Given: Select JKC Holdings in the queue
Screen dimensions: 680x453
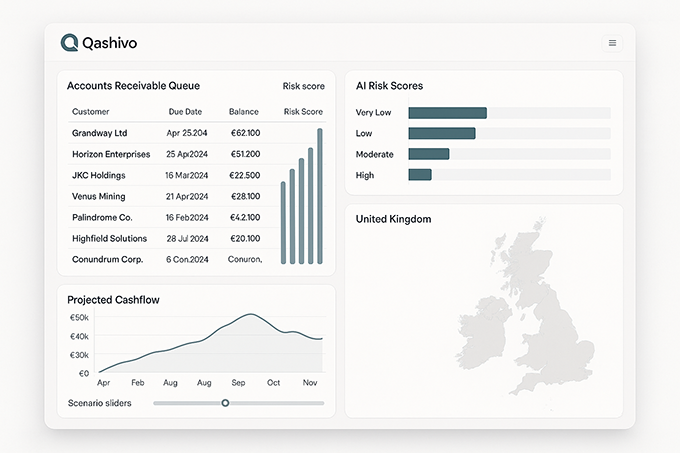Looking at the screenshot, I should 99,175.
